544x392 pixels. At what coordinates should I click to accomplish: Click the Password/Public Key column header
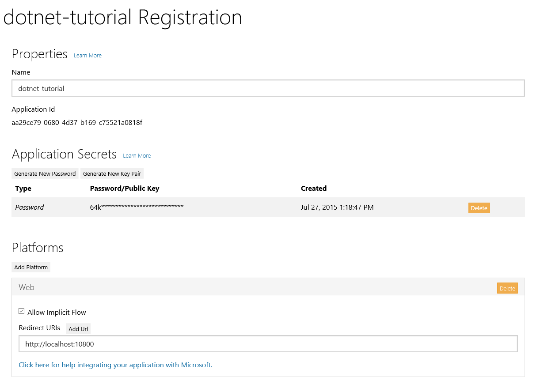pyautogui.click(x=125, y=188)
